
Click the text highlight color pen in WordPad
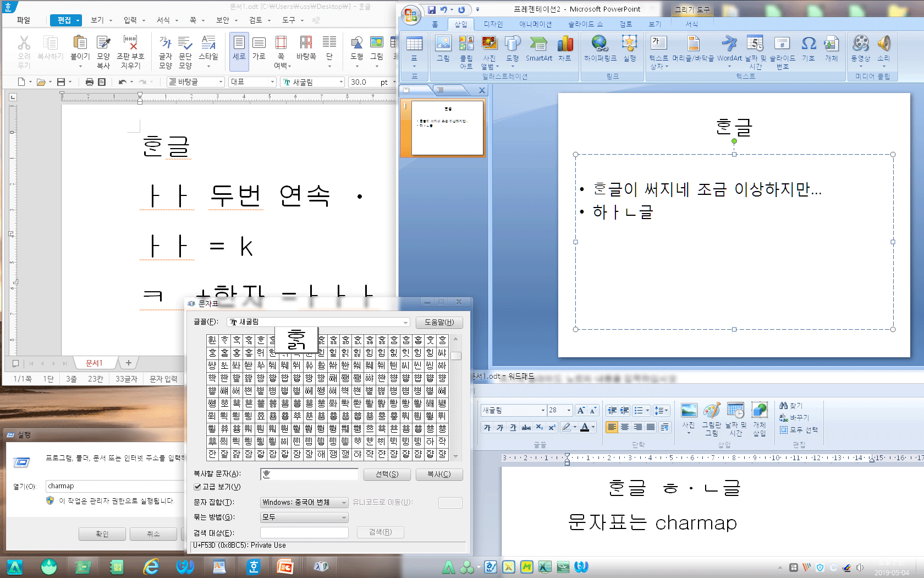[566, 427]
